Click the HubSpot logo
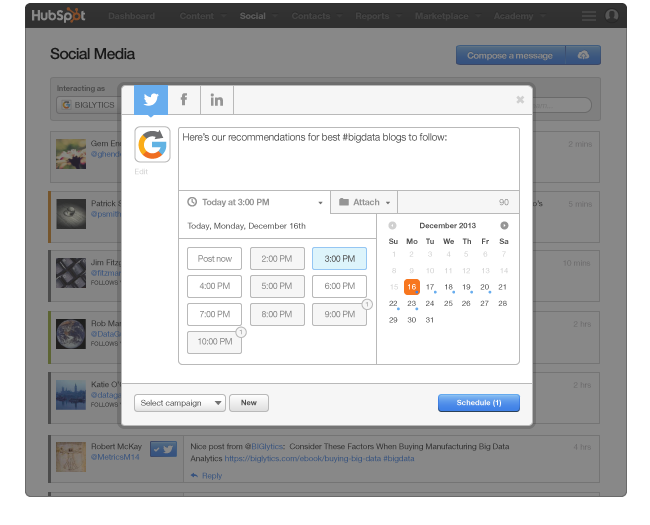Image resolution: width=650 pixels, height=525 pixels. point(60,16)
